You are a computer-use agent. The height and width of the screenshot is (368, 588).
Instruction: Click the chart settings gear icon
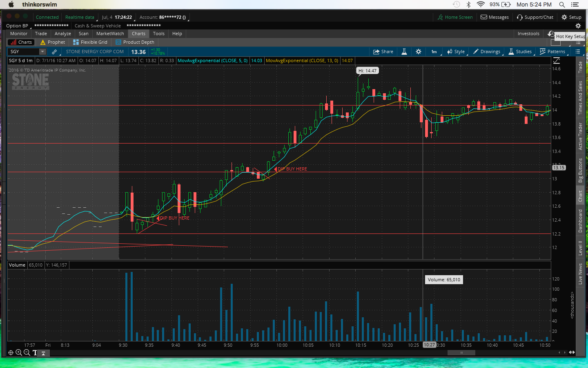[x=419, y=52]
